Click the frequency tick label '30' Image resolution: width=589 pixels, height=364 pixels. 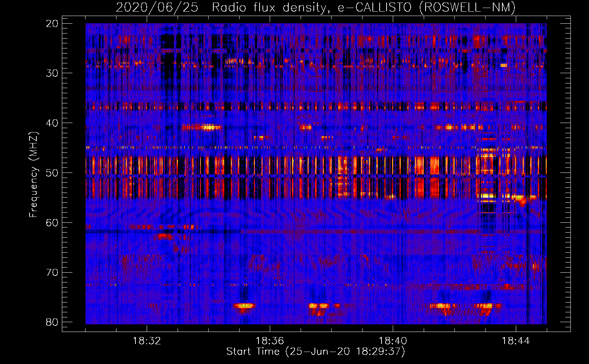pos(52,73)
